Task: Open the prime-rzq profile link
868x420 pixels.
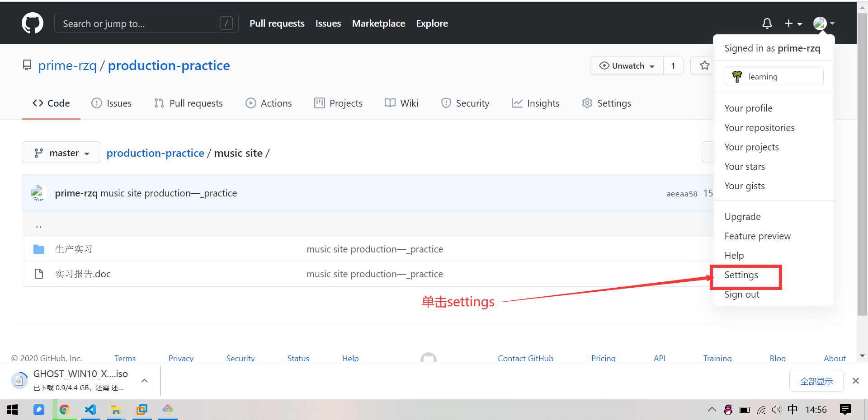Action: [x=67, y=65]
